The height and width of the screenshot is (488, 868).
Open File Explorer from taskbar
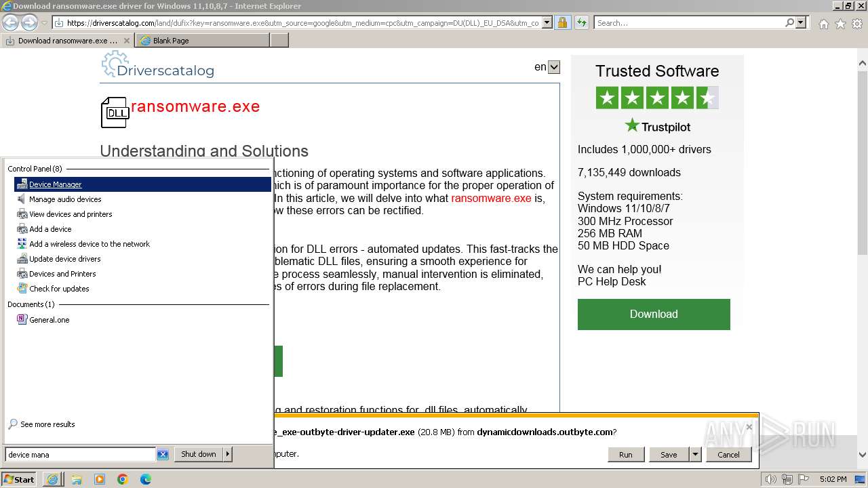tap(77, 479)
